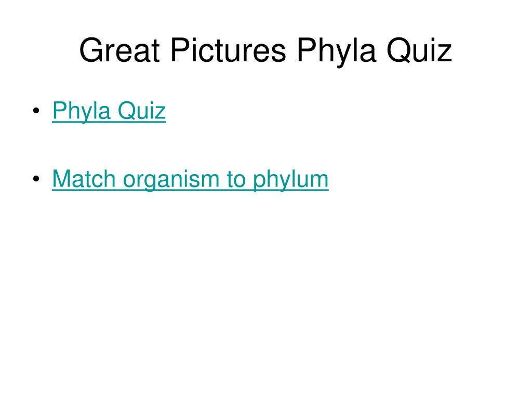Click the blank space between the two links
This screenshot has height=399, width=532.
coord(190,146)
